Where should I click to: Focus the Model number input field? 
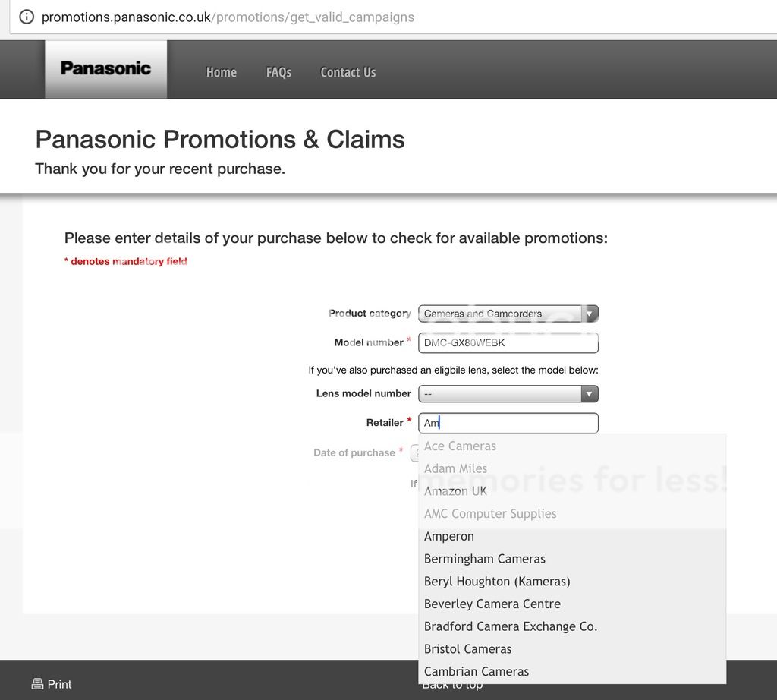click(x=508, y=343)
